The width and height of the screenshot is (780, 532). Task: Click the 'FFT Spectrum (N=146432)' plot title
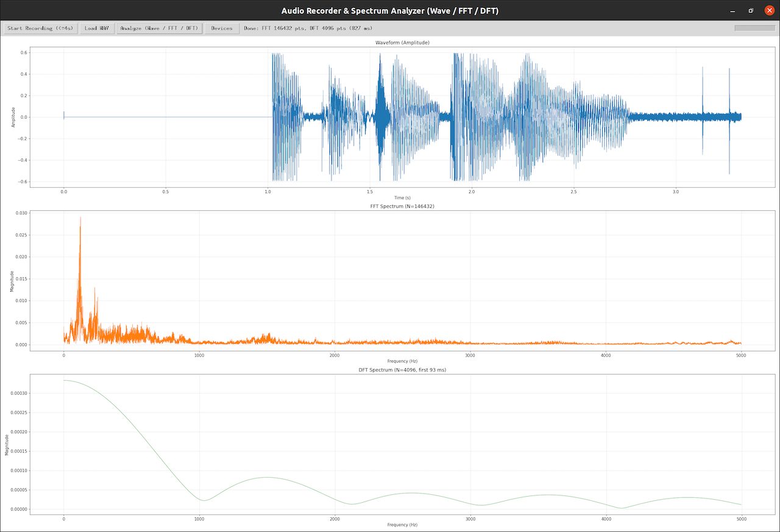[402, 207]
